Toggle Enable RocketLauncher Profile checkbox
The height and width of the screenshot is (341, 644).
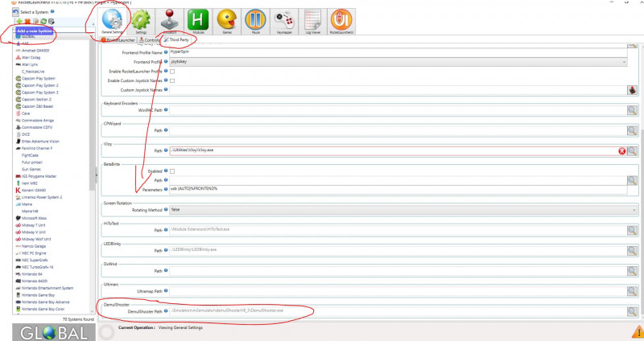(x=172, y=72)
